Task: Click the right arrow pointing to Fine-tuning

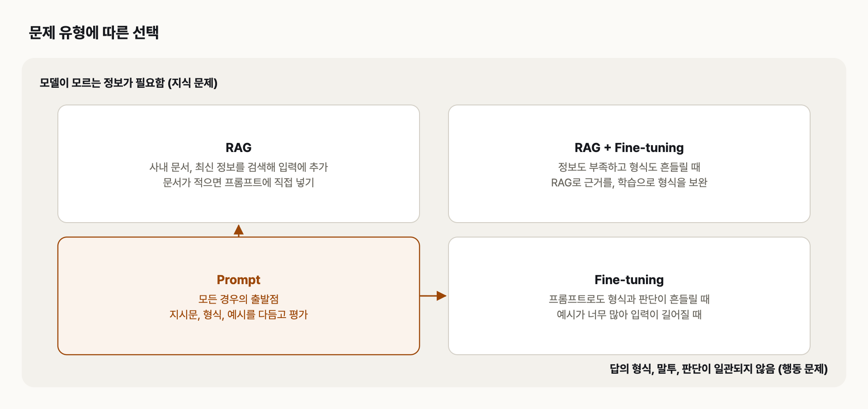Action: (433, 296)
